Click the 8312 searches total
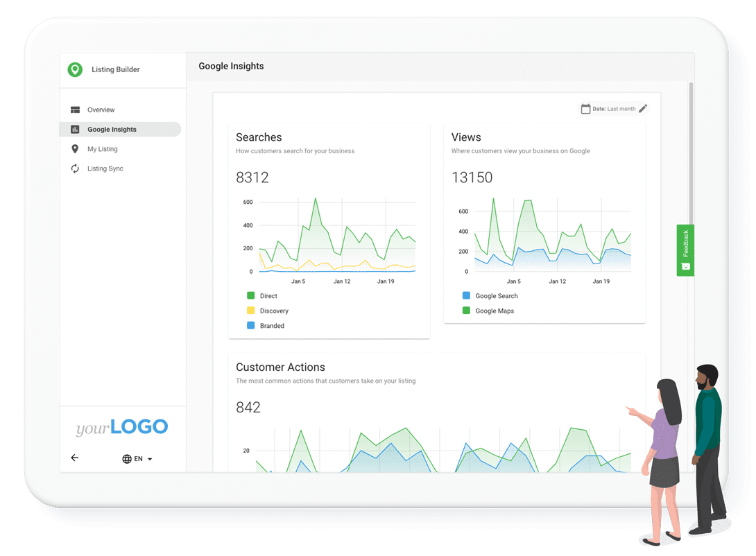 pyautogui.click(x=252, y=177)
